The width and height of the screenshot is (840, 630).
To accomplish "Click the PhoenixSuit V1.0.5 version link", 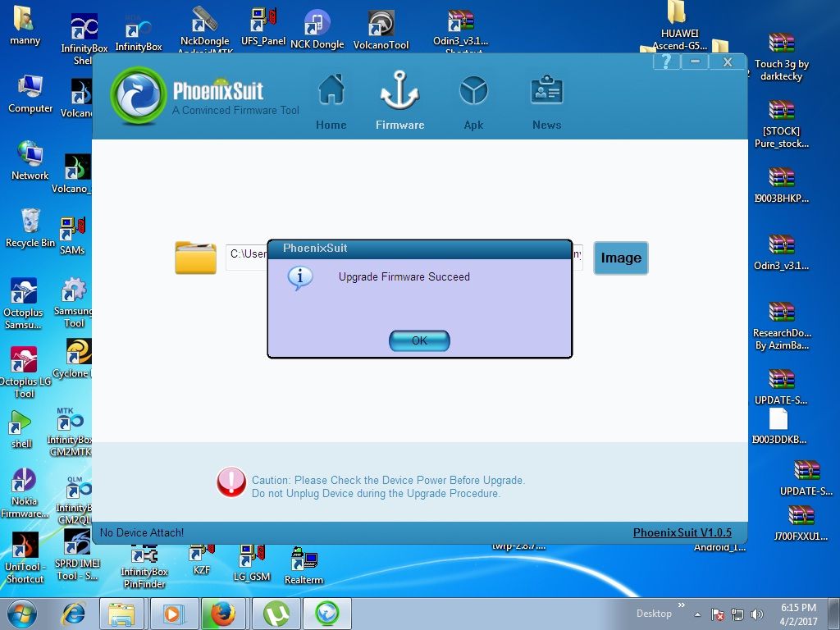I will point(681,532).
